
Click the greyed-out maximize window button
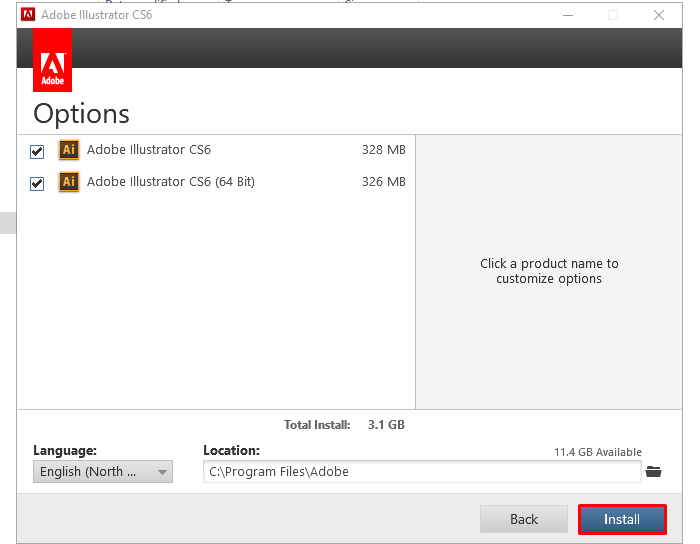(x=613, y=15)
